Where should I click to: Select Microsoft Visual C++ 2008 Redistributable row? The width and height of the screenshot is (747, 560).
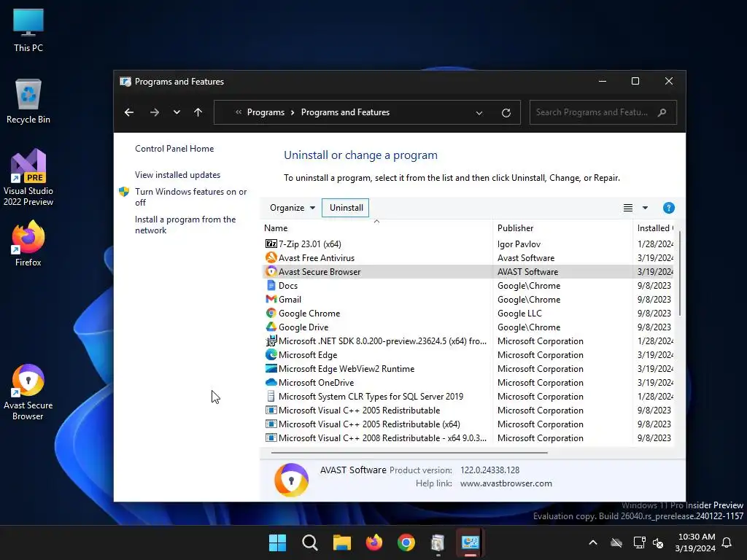coord(469,437)
